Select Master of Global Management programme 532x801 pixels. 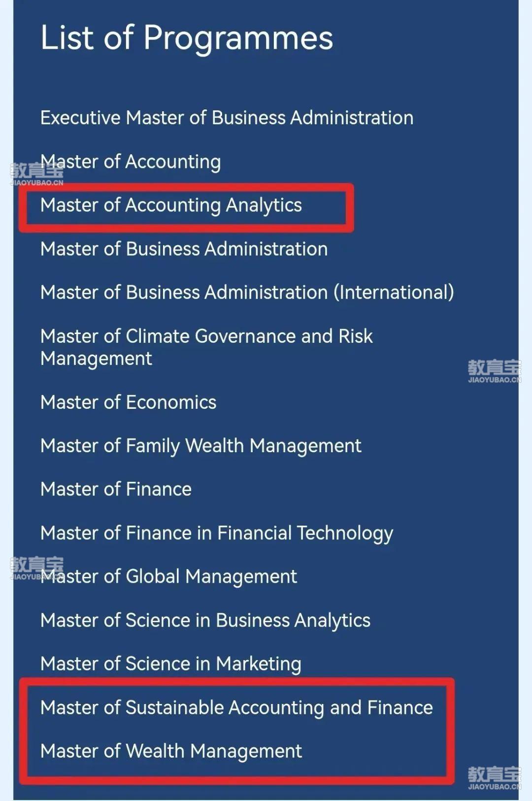(168, 576)
